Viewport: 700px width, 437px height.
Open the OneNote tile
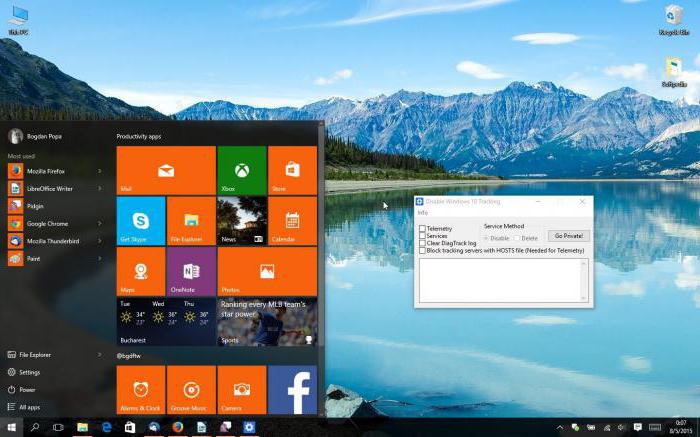point(191,271)
